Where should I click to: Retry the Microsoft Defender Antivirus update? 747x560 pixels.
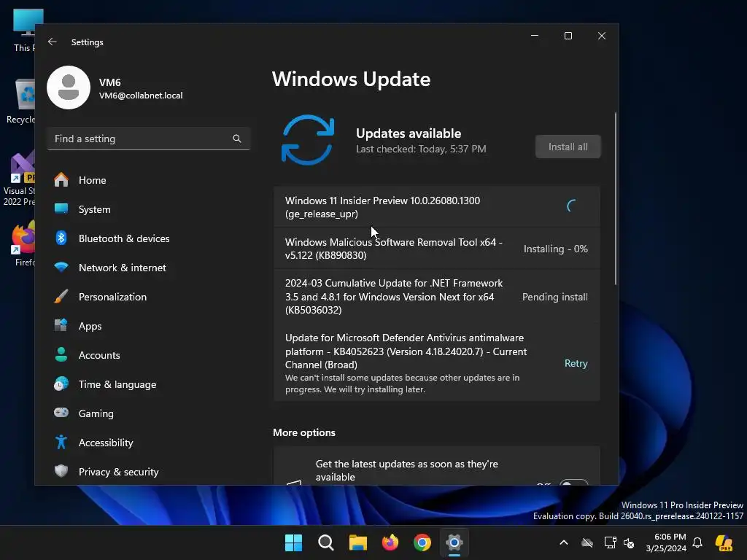coord(576,363)
